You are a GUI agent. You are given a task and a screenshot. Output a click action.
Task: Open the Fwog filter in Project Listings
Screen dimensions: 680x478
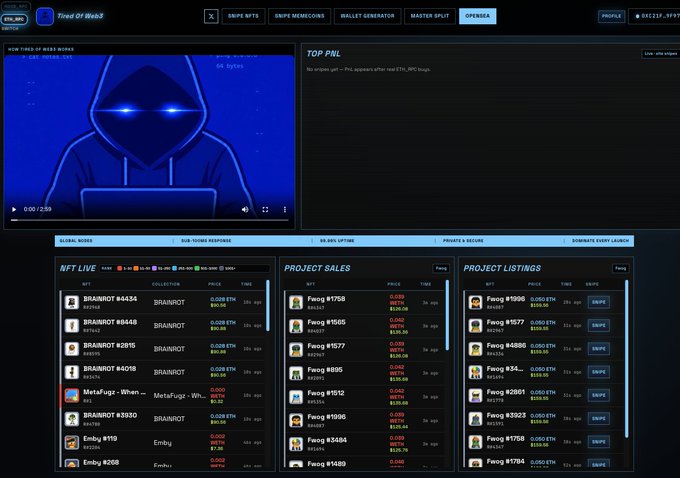pos(620,268)
